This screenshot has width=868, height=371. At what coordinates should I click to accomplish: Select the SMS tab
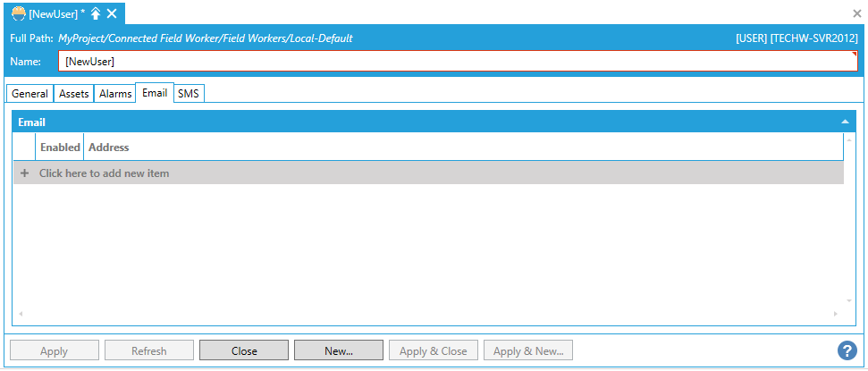[x=188, y=94]
